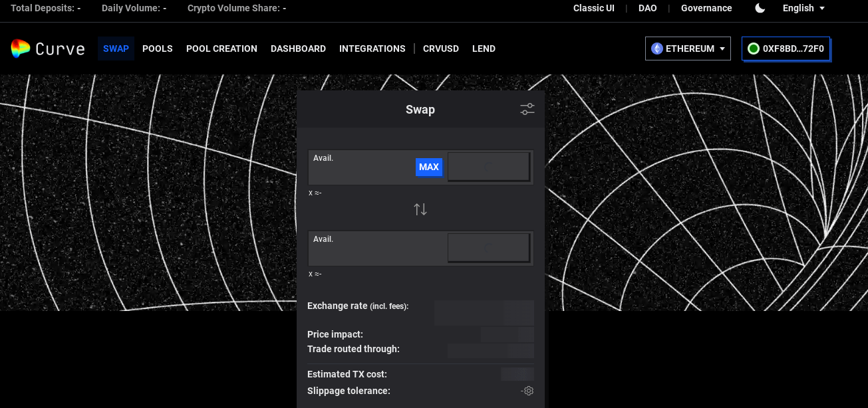Click the Crypto Volume Share text
The height and width of the screenshot is (408, 868).
(237, 8)
